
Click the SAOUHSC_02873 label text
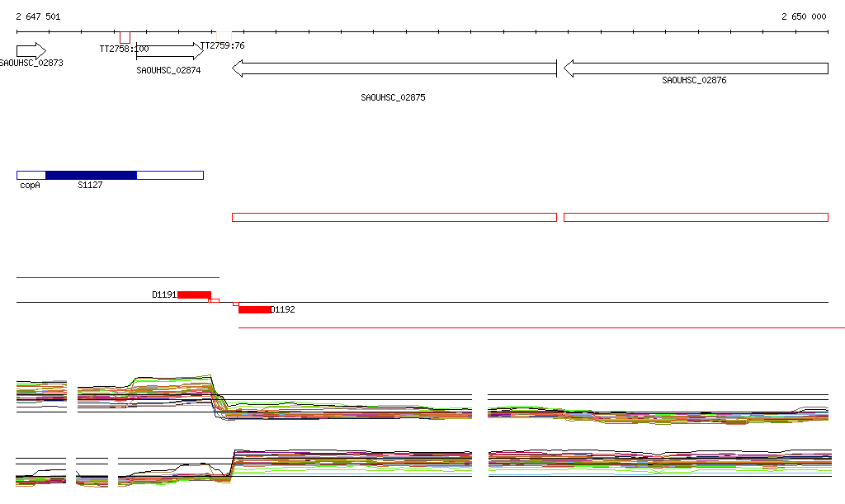tap(31, 63)
